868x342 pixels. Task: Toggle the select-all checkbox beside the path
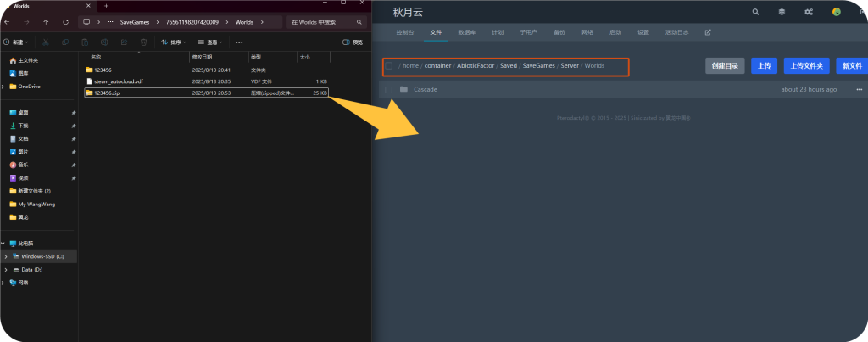click(388, 65)
